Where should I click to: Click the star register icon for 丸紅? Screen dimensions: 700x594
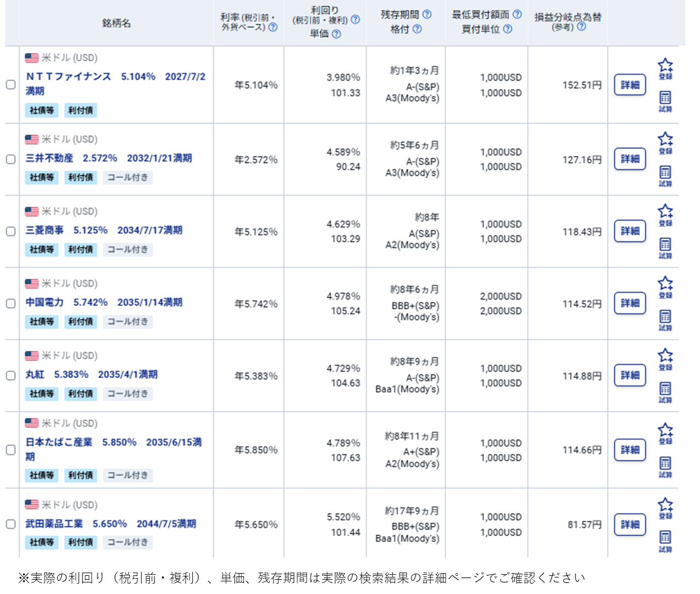pyautogui.click(x=665, y=356)
